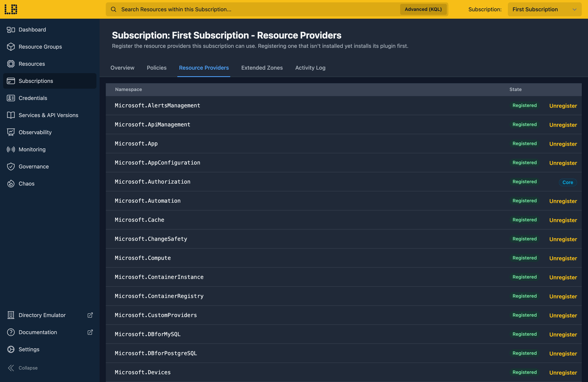The height and width of the screenshot is (382, 588).
Task: Unregister Microsoft.ContainerRegistry provider
Action: click(x=563, y=296)
